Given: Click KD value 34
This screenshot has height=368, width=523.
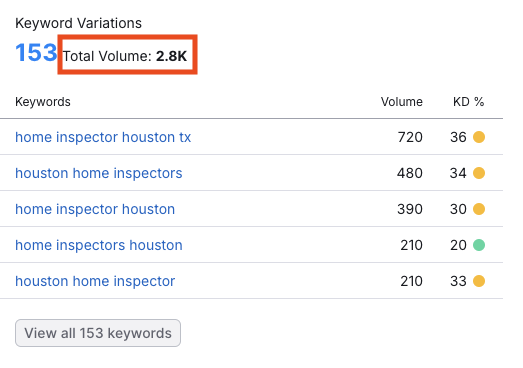Looking at the screenshot, I should [x=458, y=173].
